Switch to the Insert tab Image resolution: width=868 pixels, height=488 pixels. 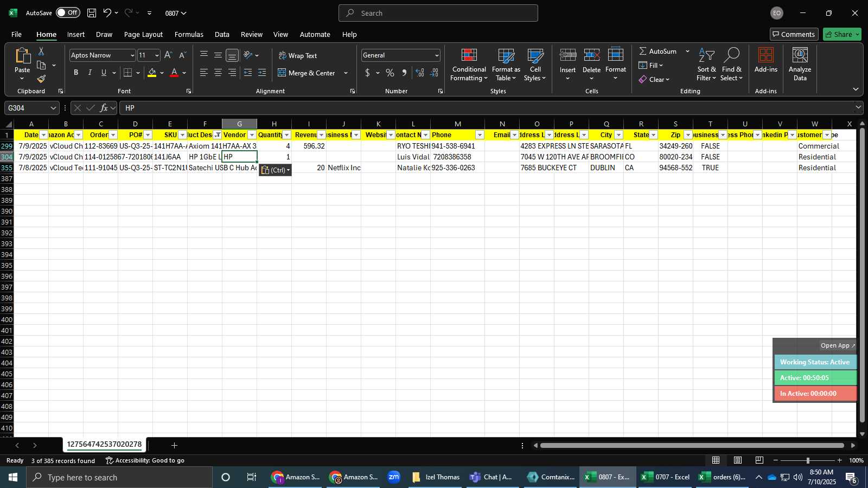(x=76, y=34)
